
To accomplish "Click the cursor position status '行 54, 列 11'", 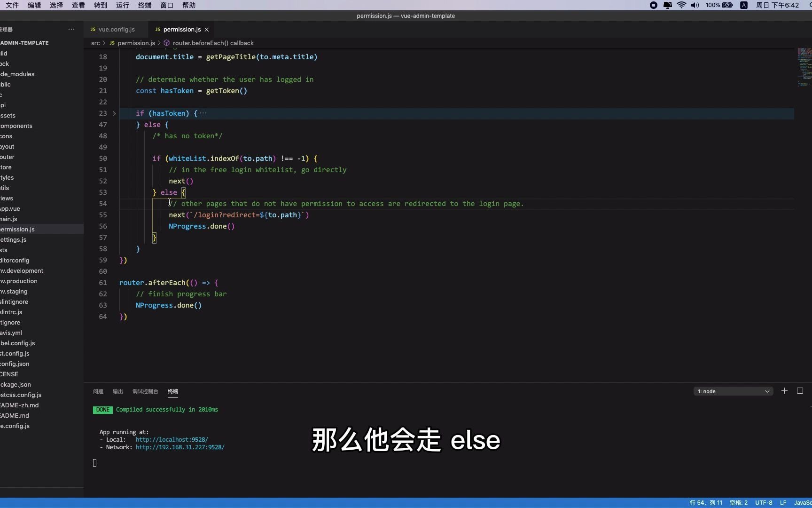I will pyautogui.click(x=706, y=503).
